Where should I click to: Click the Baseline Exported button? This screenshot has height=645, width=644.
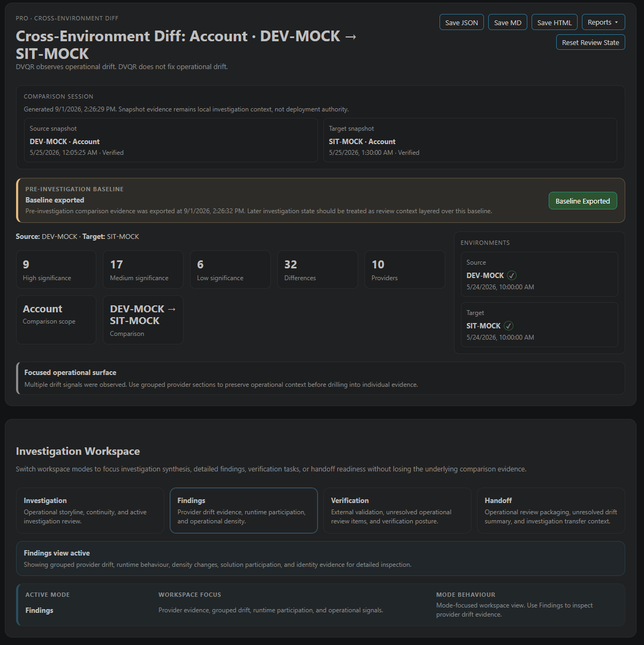(x=582, y=201)
